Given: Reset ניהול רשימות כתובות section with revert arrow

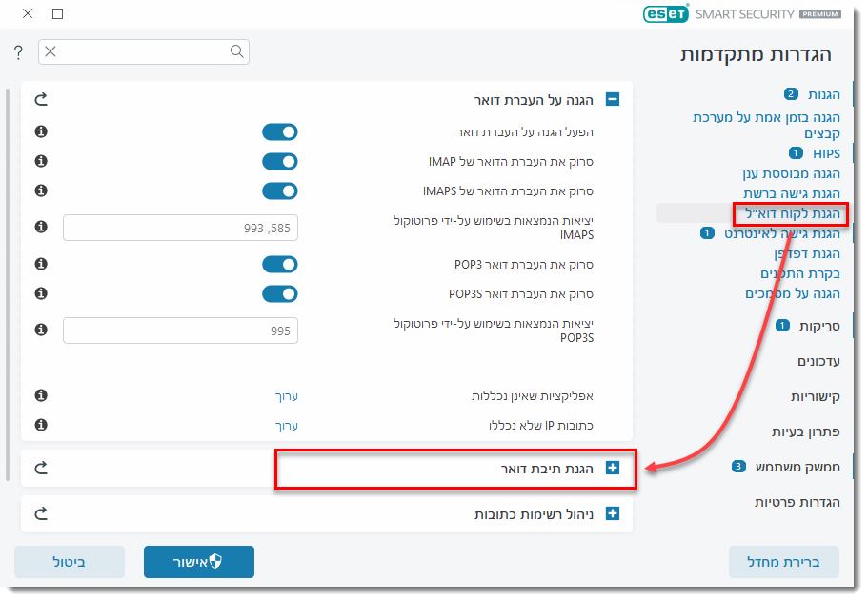Looking at the screenshot, I should (x=41, y=513).
